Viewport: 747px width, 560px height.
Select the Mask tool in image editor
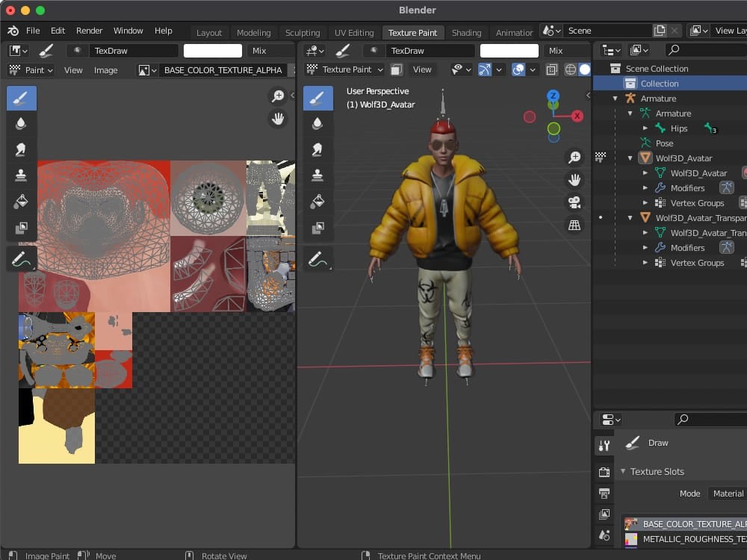coord(22,228)
